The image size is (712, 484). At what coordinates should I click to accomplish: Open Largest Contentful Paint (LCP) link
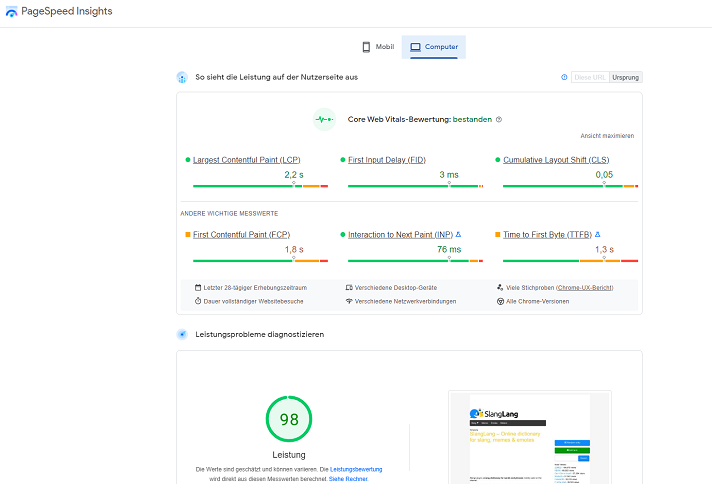pyautogui.click(x=247, y=160)
